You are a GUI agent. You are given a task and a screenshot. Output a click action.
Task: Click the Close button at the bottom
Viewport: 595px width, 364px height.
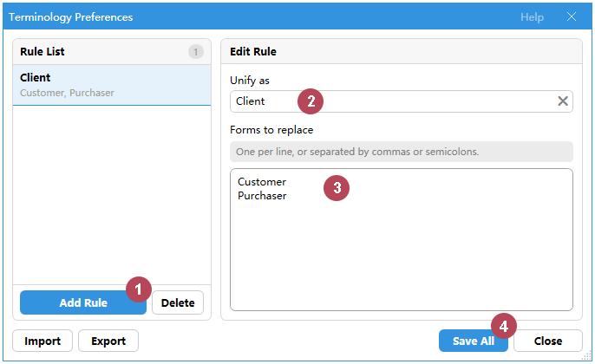click(x=548, y=341)
